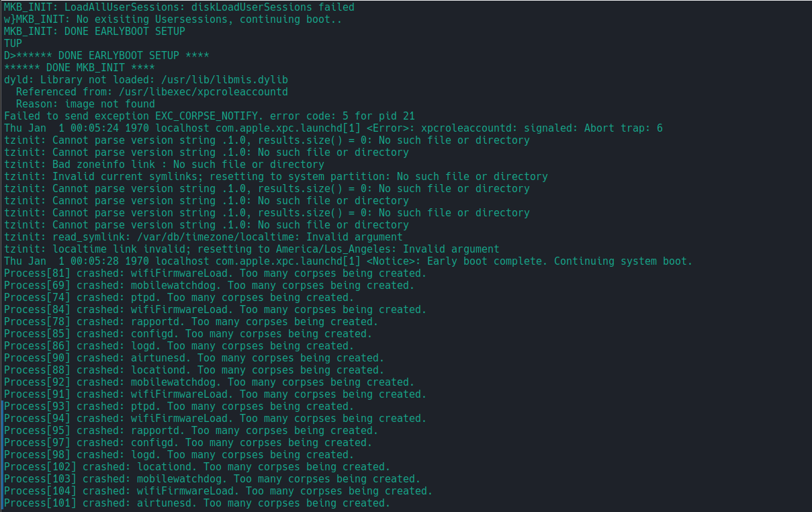
Task: Click the Process[69] mobilewatchdog crash line
Action: pyautogui.click(x=209, y=286)
